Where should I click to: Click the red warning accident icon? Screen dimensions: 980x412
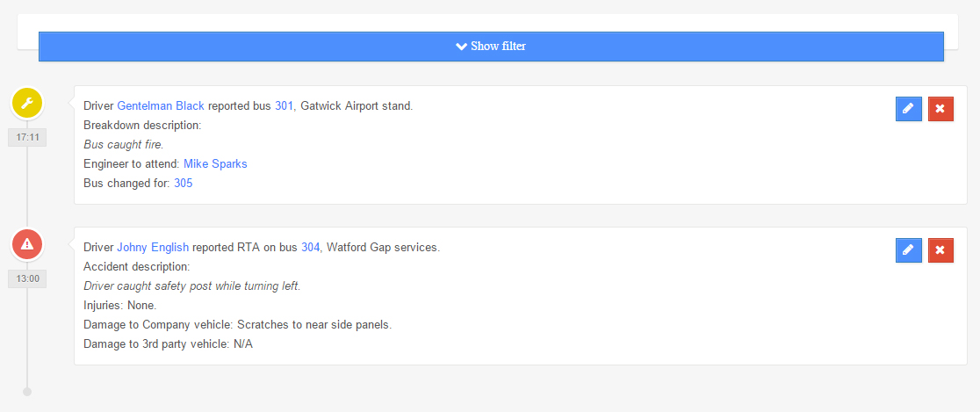click(x=27, y=244)
